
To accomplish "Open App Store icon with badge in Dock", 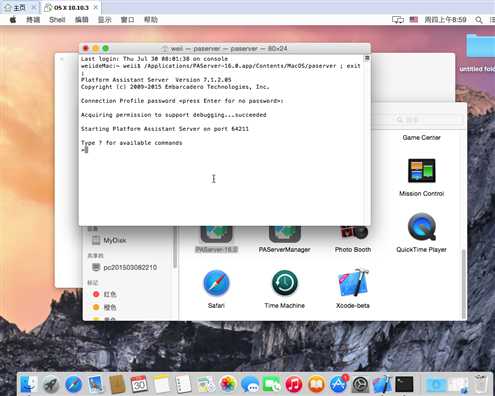I will click(x=338, y=384).
